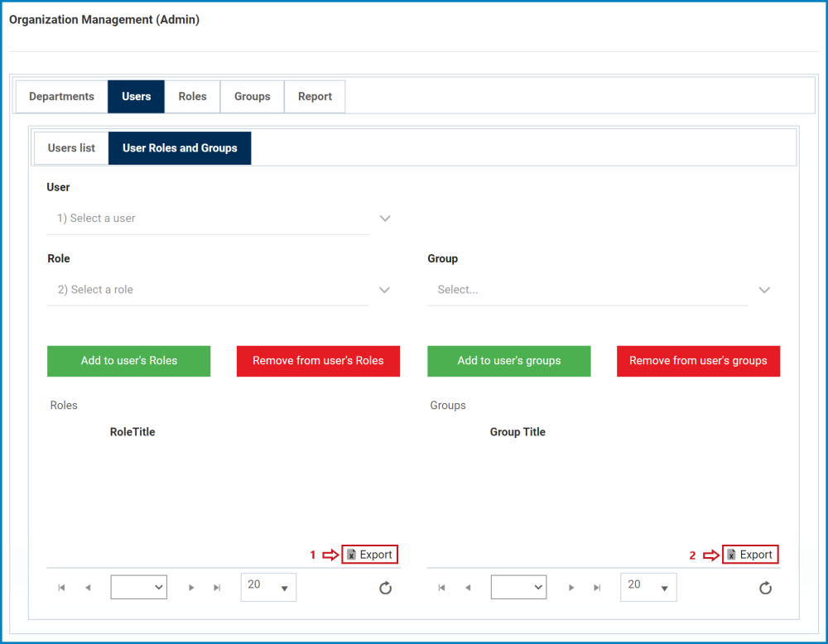Go to first page in Groups grid
This screenshot has width=828, height=644.
tap(441, 588)
